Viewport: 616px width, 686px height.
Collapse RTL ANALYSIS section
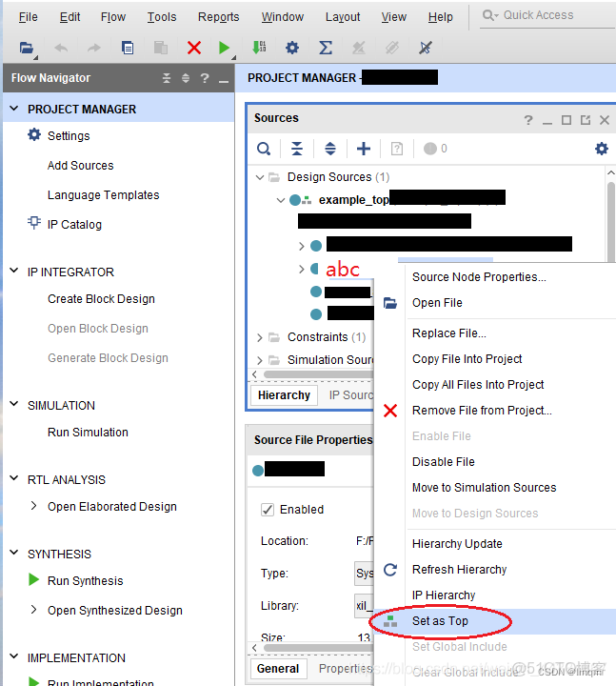14,478
